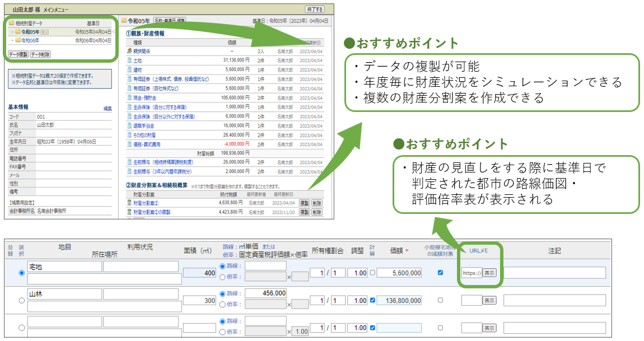Enable 計算 checkbox in the 宅地 row
The height and width of the screenshot is (341, 644).
point(372,273)
